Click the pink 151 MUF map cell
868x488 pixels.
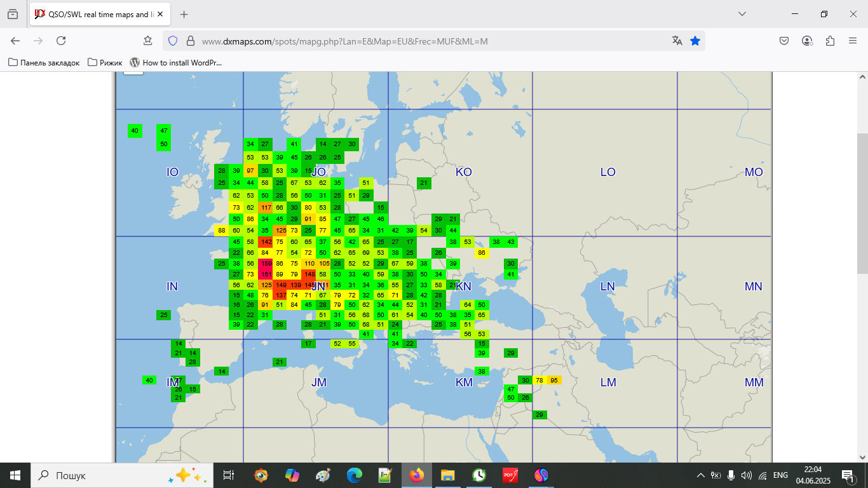click(x=266, y=274)
